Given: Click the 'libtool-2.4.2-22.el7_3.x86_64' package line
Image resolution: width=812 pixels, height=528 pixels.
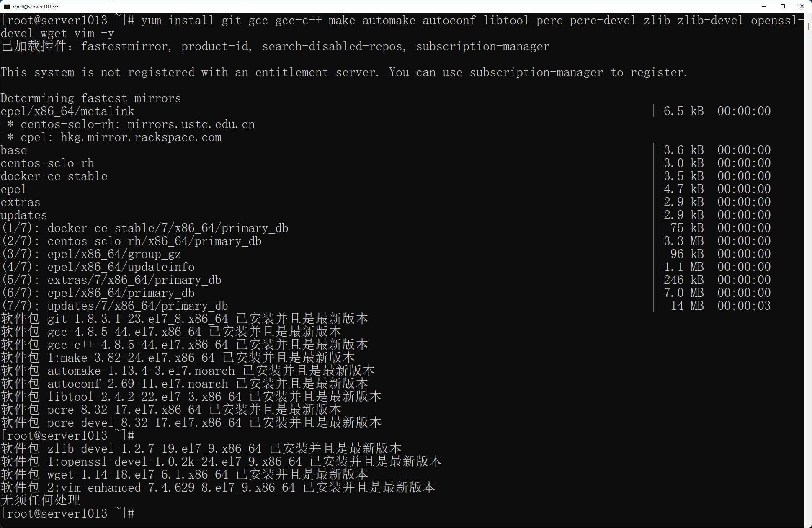Looking at the screenshot, I should coord(191,397).
